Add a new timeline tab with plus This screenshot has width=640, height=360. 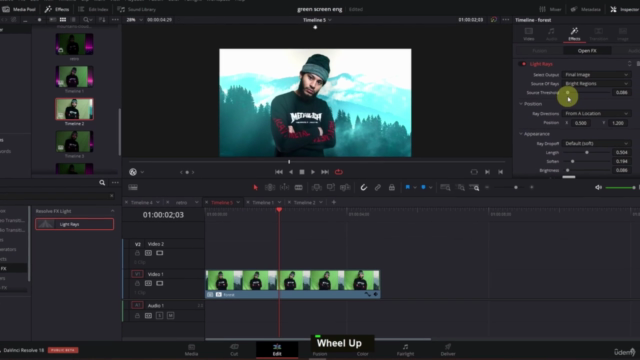point(333,202)
